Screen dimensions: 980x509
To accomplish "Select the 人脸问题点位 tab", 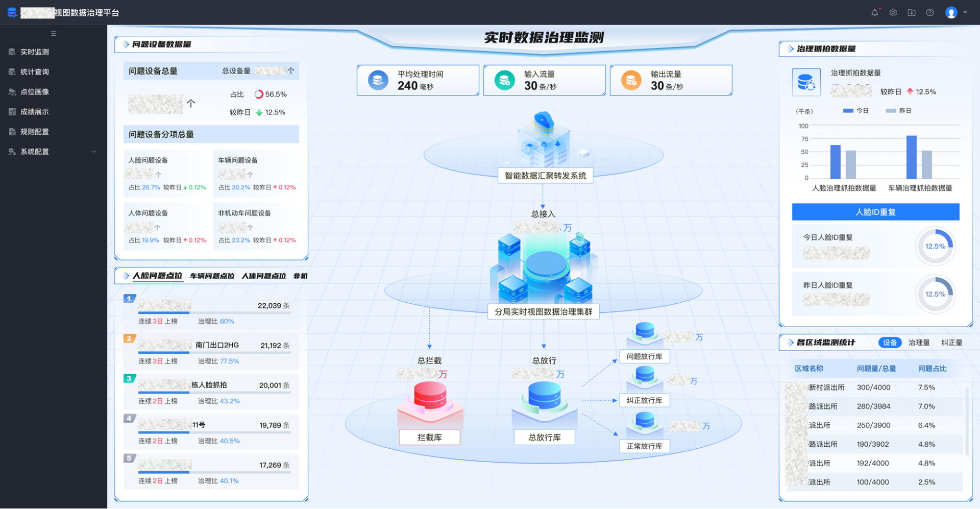I will (158, 276).
